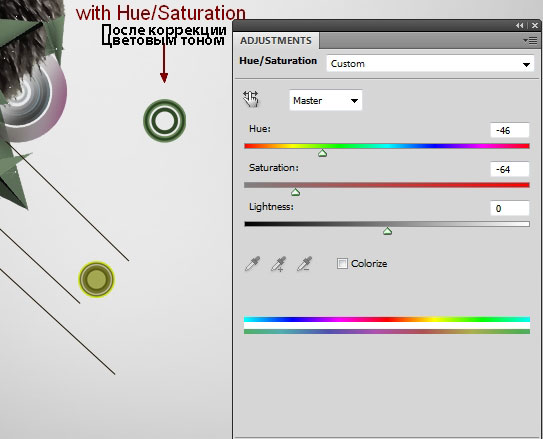
Task: Open the Custom preset dropdown
Action: pyautogui.click(x=430, y=64)
